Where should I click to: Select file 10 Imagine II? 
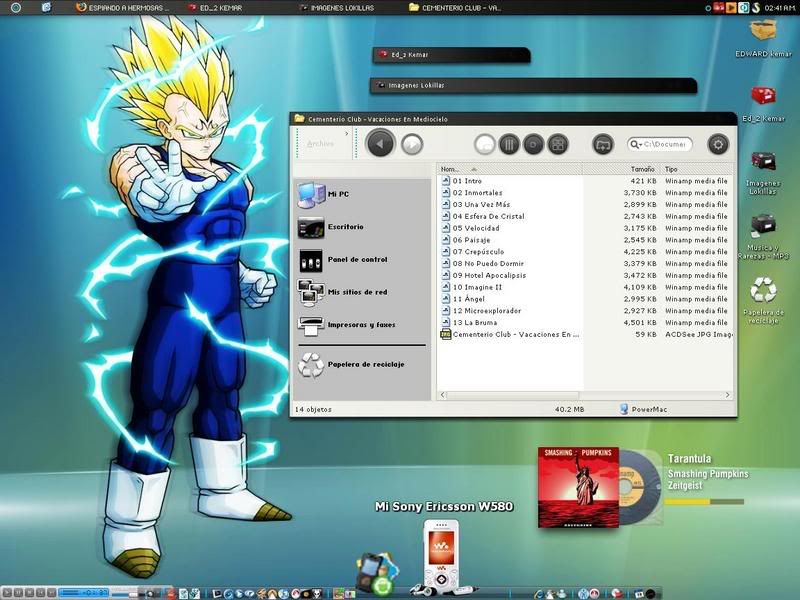[471, 287]
